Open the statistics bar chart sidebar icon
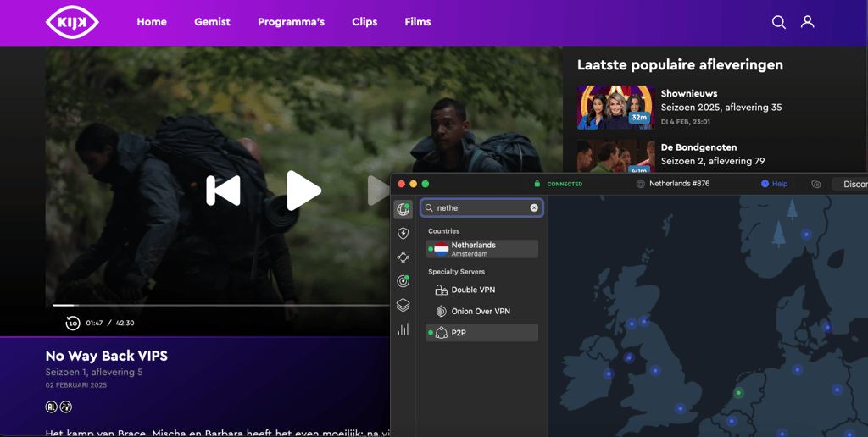The width and height of the screenshot is (868, 437). [403, 329]
